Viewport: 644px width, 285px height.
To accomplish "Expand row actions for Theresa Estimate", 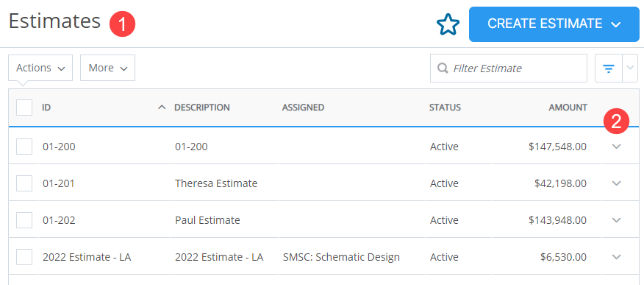I will click(x=617, y=183).
